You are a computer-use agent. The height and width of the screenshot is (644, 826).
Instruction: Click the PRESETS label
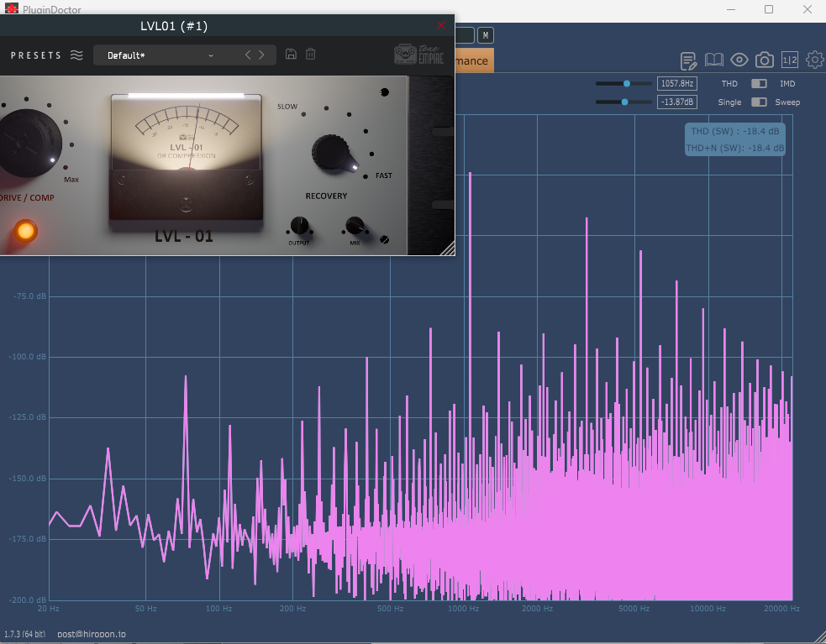36,55
